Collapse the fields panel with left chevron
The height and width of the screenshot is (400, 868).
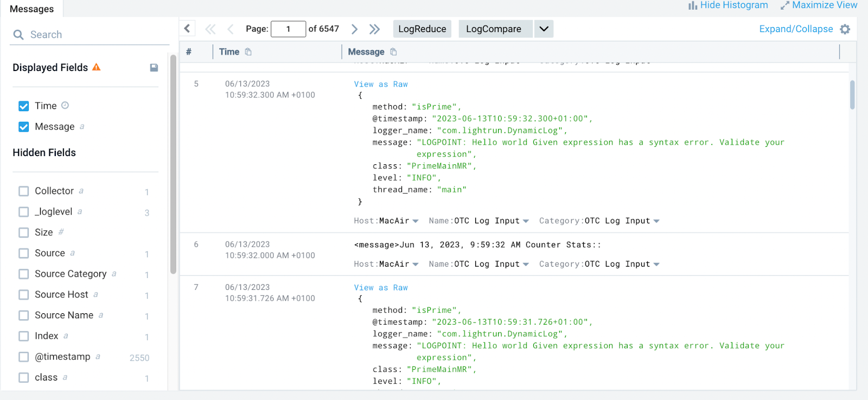pos(187,29)
